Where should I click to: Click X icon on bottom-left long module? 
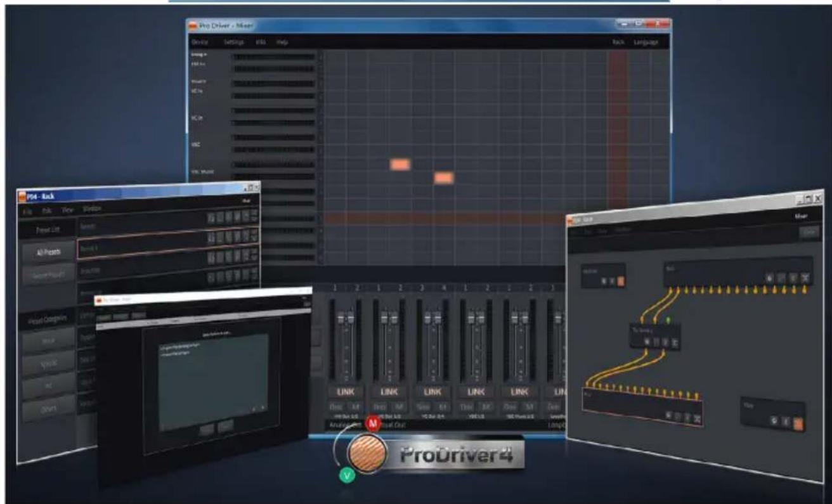pos(696,419)
